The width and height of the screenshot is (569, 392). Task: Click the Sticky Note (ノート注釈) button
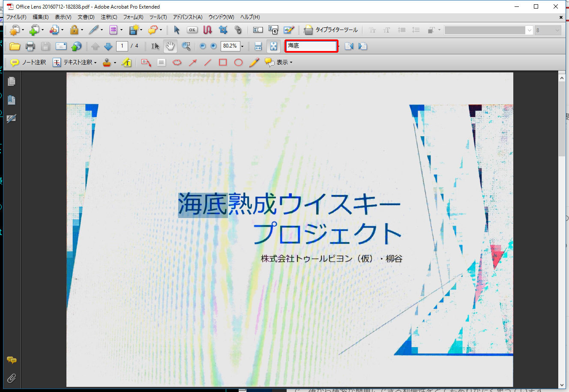(28, 63)
